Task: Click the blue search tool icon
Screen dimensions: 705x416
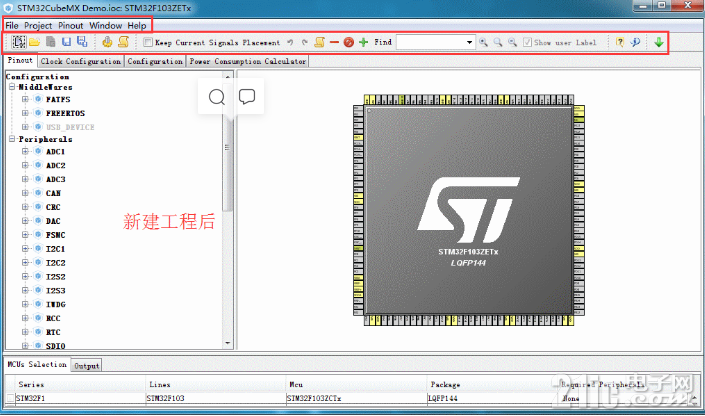Action: click(x=635, y=42)
